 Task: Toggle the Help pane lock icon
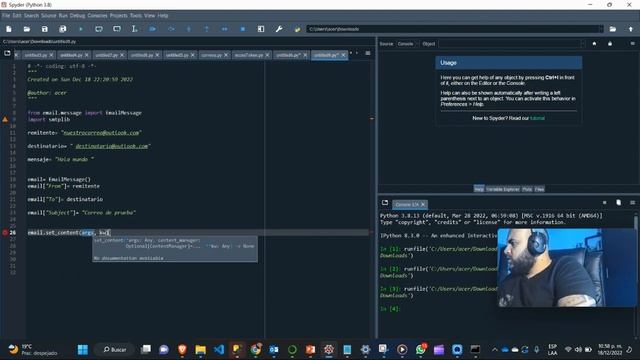click(x=610, y=44)
